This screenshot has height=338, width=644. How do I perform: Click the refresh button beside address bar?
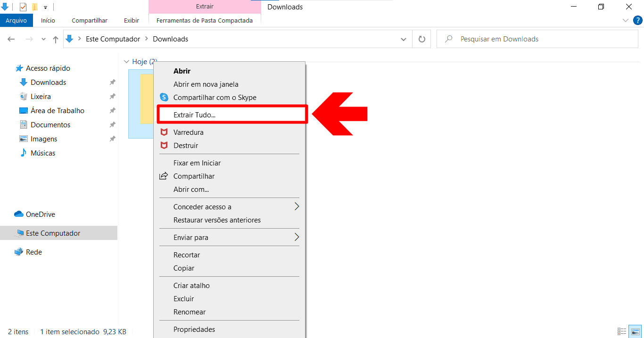coord(421,39)
